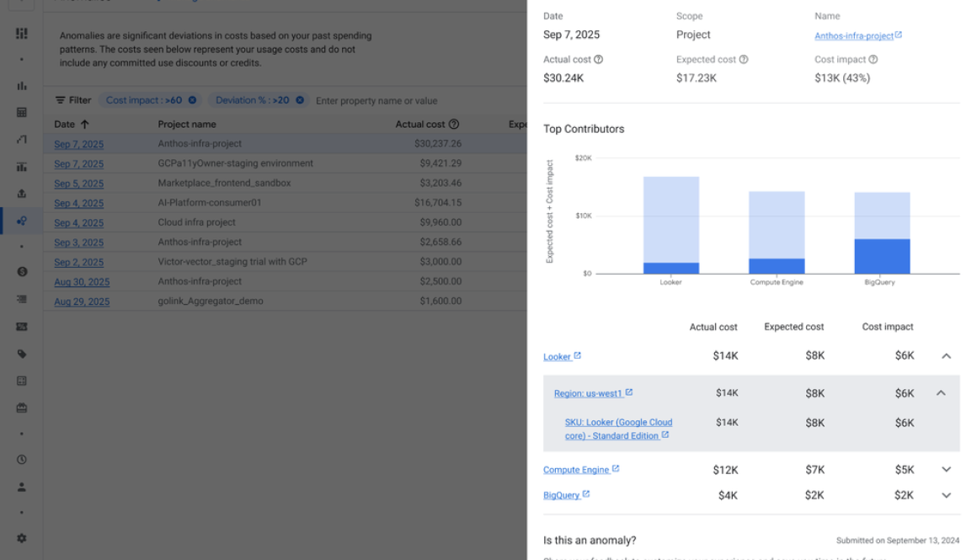
Task: Open the Cost breakdown icon in sidebar
Action: [21, 166]
